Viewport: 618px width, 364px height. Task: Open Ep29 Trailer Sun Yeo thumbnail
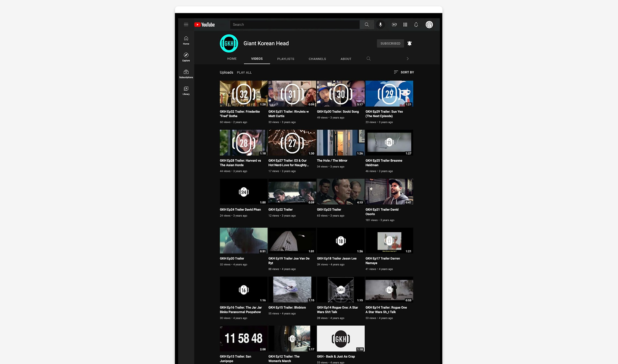tap(389, 93)
